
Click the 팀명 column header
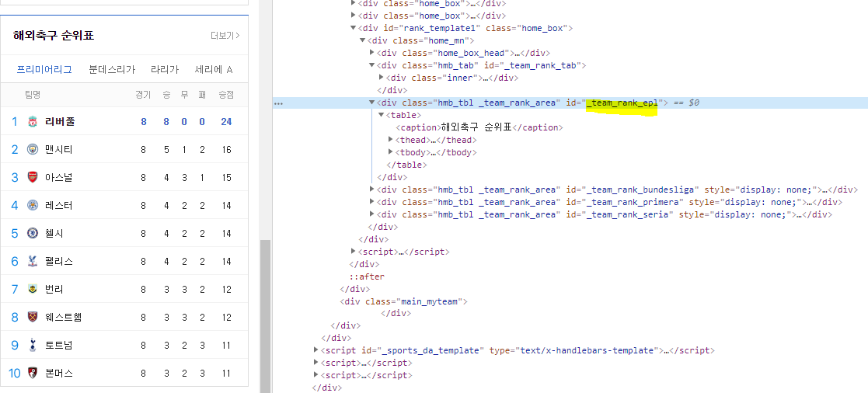point(33,95)
